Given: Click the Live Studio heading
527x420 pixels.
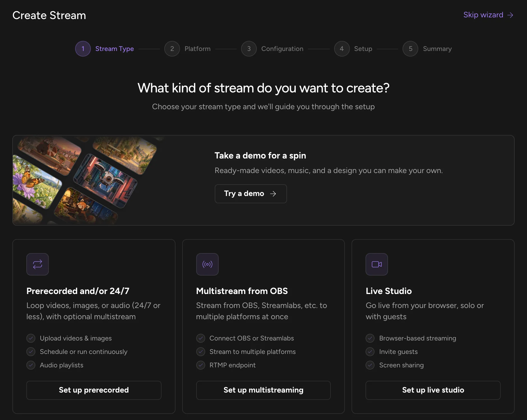Looking at the screenshot, I should (389, 291).
